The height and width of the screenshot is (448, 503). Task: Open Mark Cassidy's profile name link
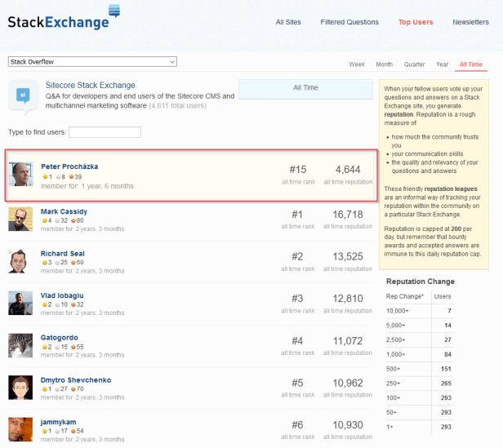pyautogui.click(x=64, y=211)
